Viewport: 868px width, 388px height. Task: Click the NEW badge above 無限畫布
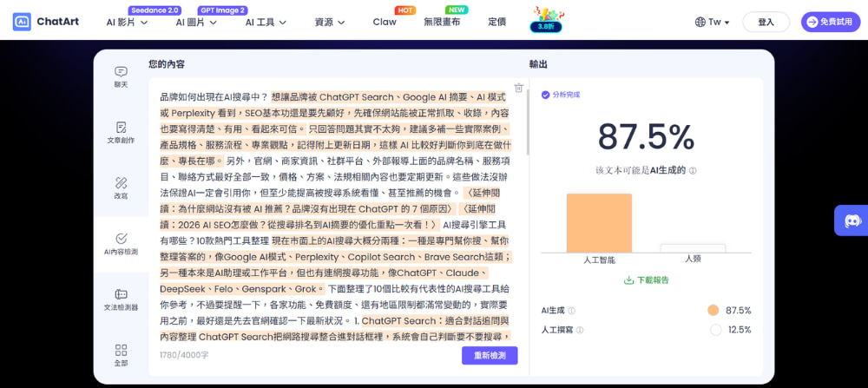pos(457,10)
